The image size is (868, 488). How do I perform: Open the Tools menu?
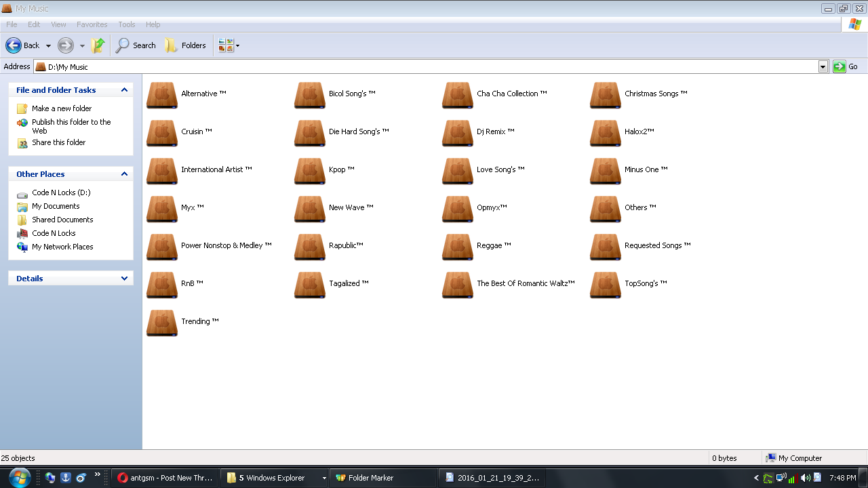click(127, 24)
